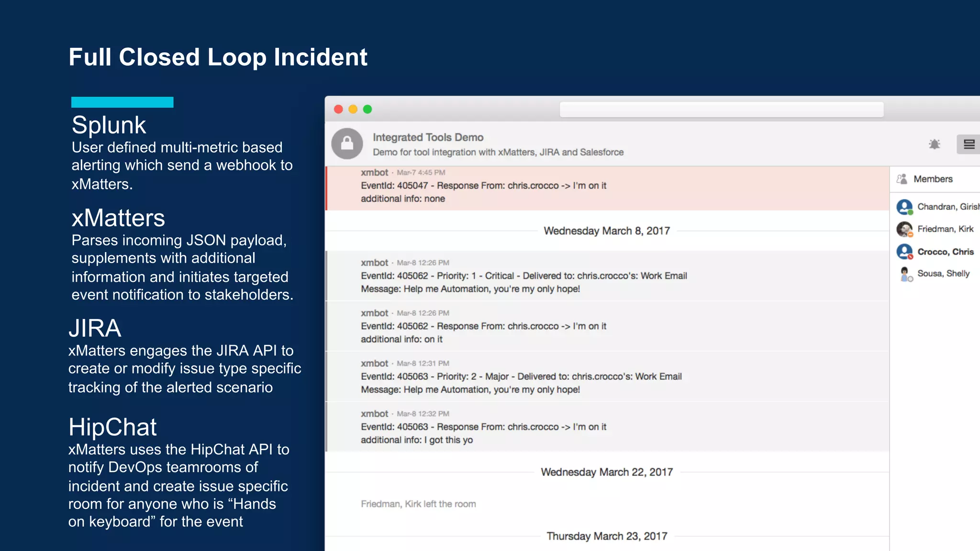Click the EventId 405063 Priority 2 Major message
The width and height of the screenshot is (980, 551).
coord(607,376)
